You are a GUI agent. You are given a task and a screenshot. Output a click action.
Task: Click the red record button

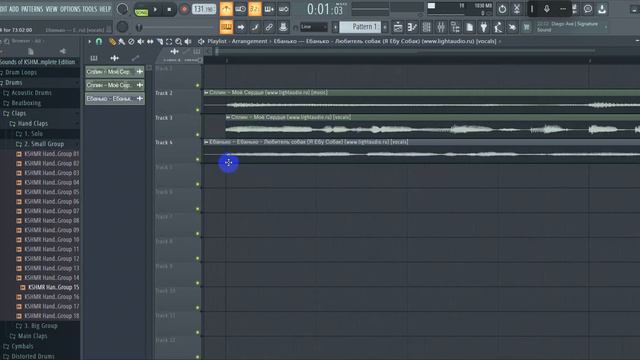[184, 9]
